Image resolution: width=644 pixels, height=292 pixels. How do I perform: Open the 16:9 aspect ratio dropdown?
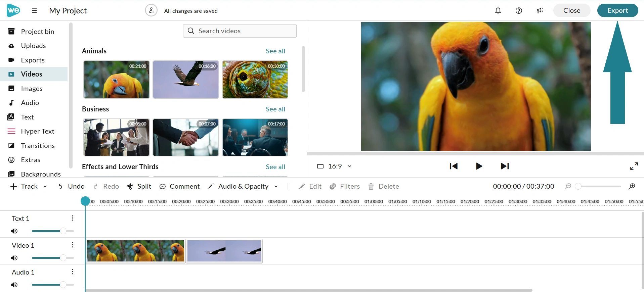coord(334,166)
